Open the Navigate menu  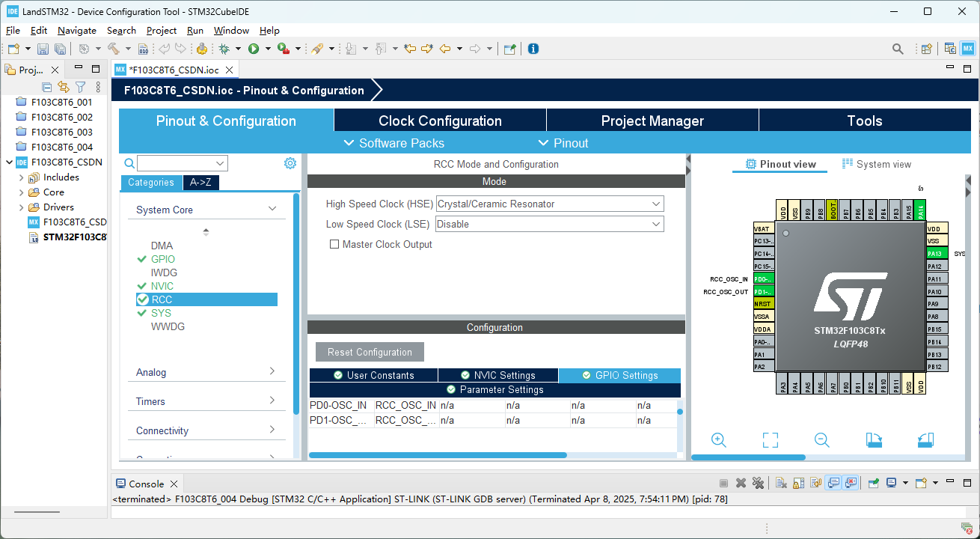coord(77,31)
